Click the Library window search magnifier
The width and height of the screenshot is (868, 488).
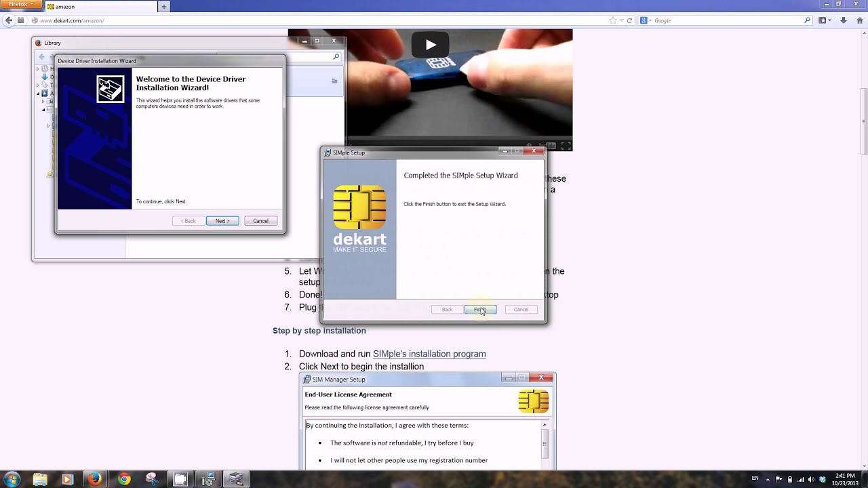(336, 57)
